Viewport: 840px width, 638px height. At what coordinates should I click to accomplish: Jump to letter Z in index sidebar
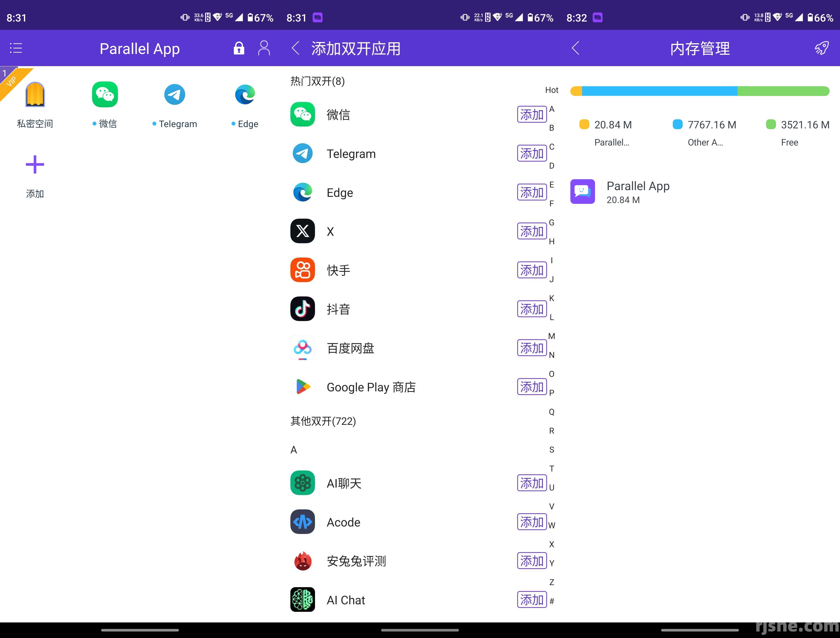[552, 582]
